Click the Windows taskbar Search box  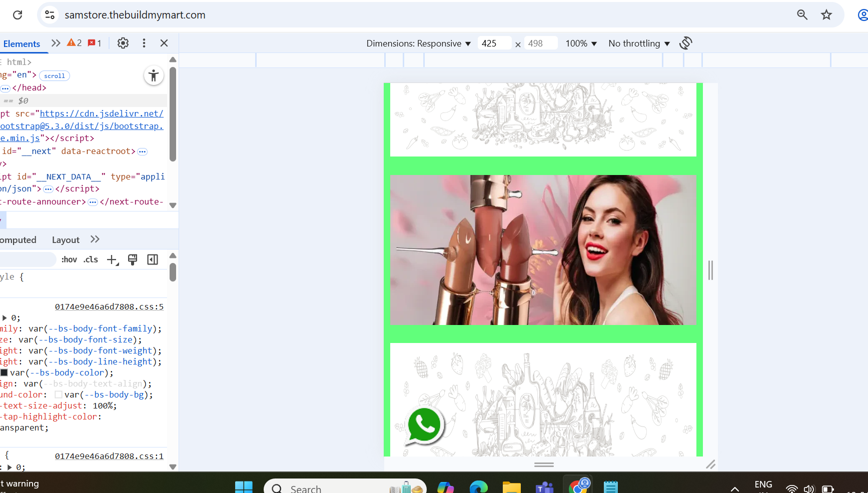[x=345, y=486]
